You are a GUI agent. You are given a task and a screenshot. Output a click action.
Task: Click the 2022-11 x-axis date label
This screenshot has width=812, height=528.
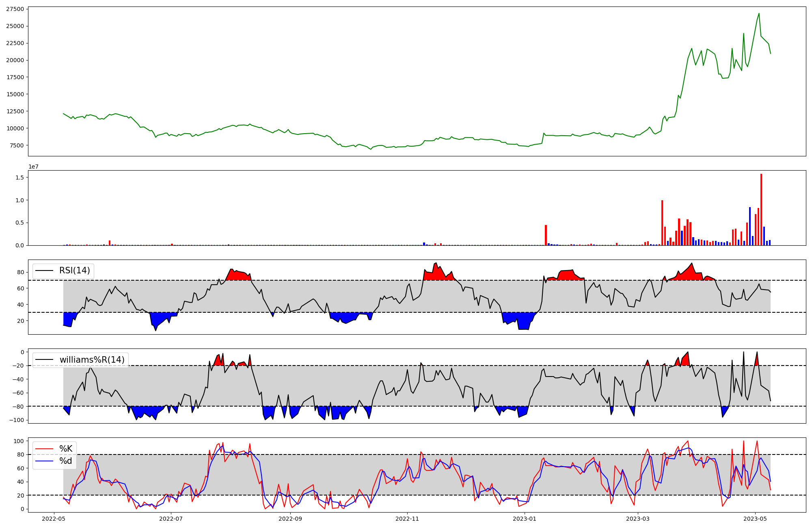click(407, 519)
